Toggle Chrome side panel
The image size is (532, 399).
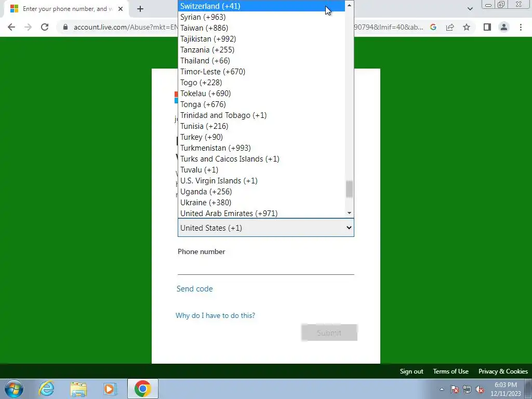(x=487, y=27)
